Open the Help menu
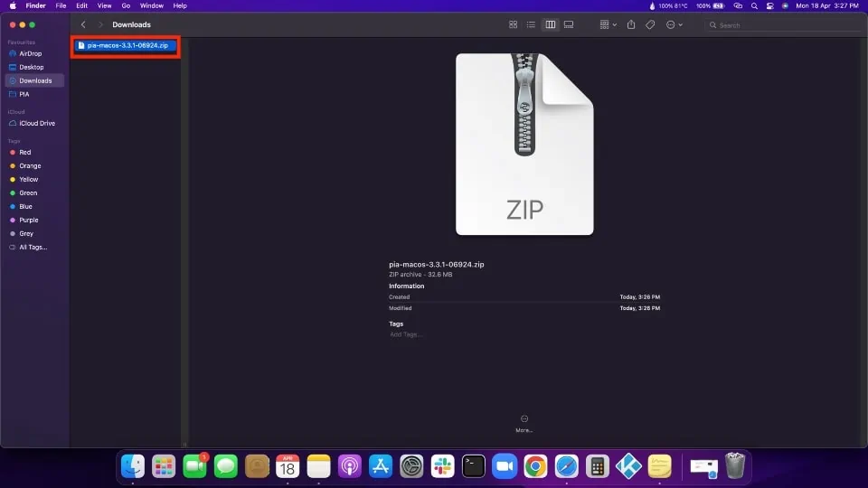This screenshot has width=868, height=488. tap(180, 5)
